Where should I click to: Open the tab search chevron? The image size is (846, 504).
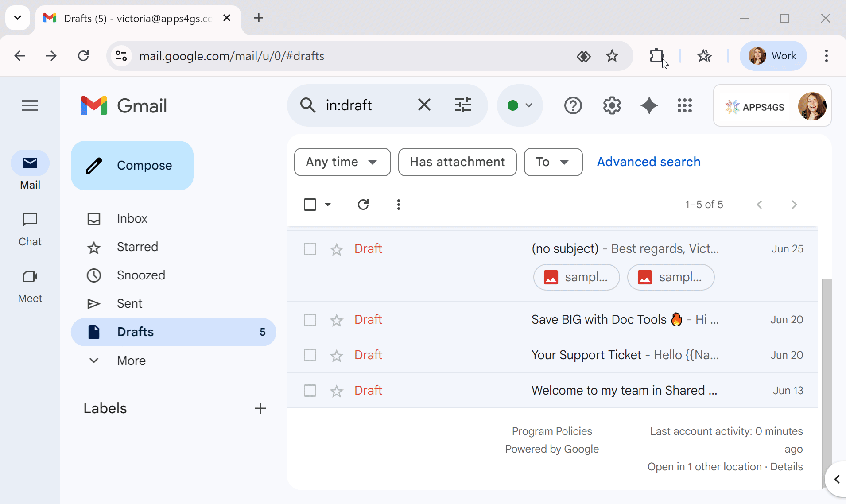coord(18,18)
